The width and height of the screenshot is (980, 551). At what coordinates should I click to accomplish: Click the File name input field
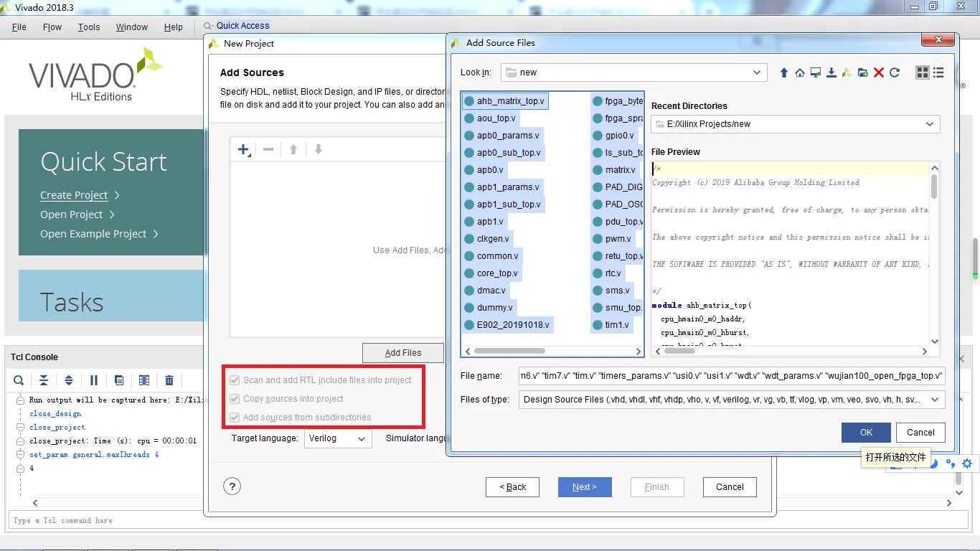[732, 376]
